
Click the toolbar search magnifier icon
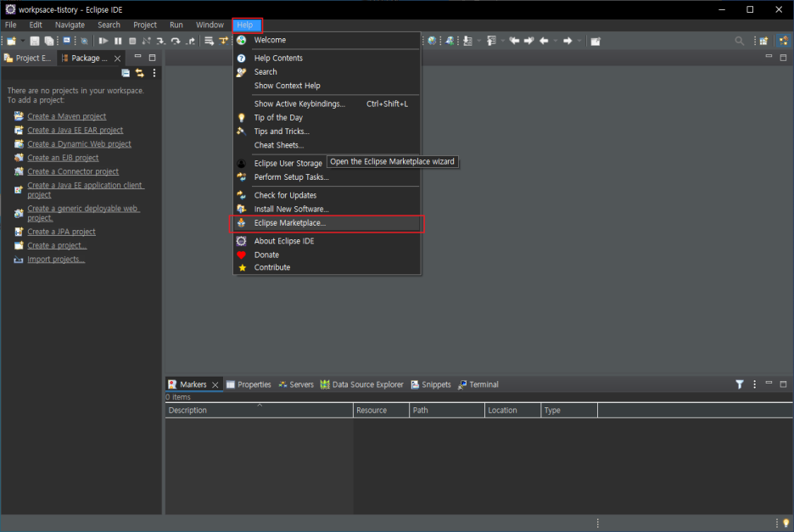point(740,41)
